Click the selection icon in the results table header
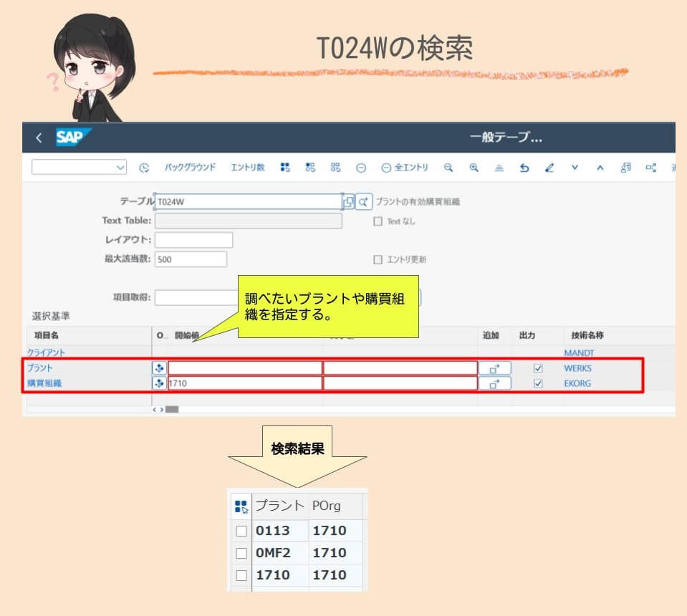Screen dimensions: 687x616 (x=240, y=505)
